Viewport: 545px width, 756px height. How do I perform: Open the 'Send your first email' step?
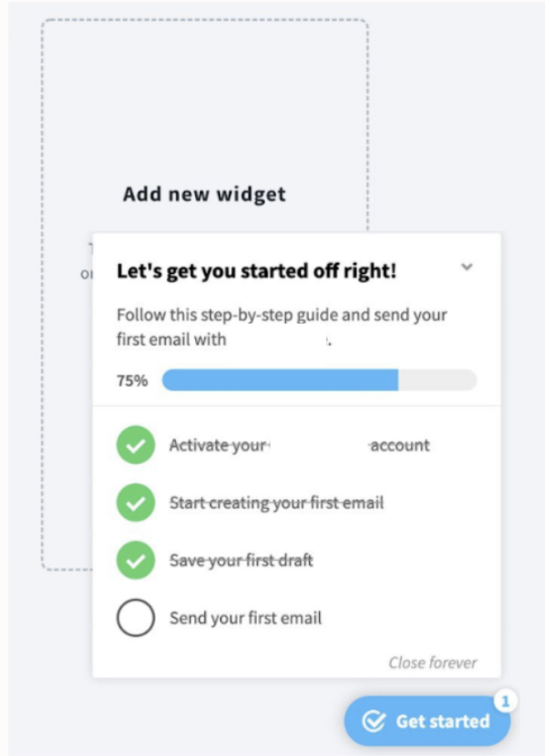pyautogui.click(x=246, y=618)
